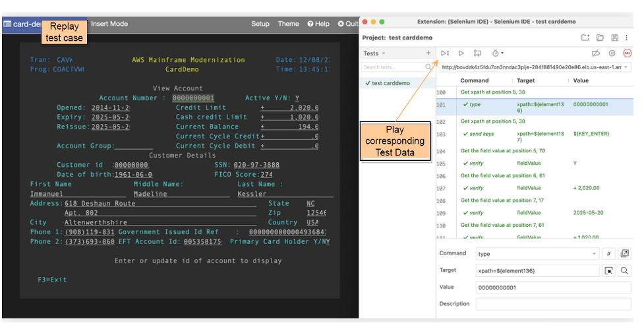
Task: Click the step over current command icon
Action: point(477,53)
